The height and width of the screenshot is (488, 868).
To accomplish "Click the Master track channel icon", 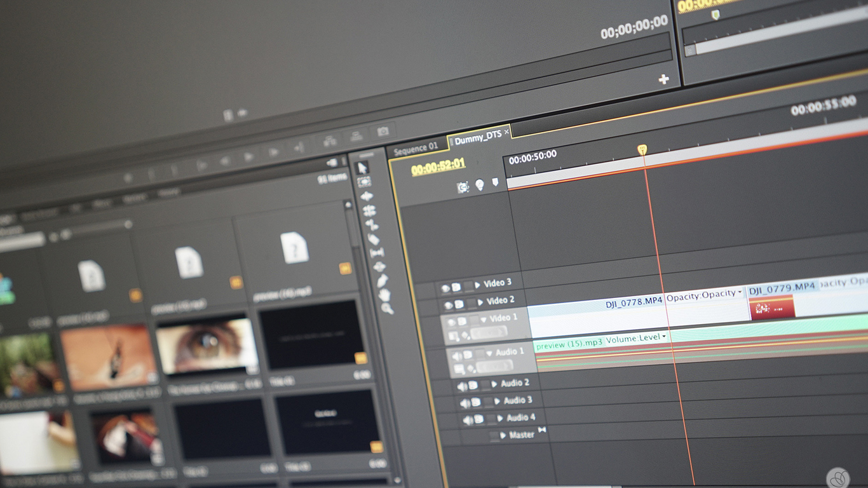I will 542,430.
